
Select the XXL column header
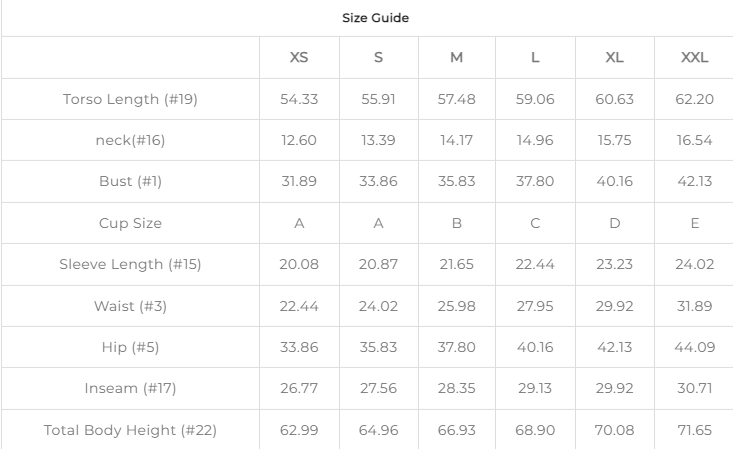tap(695, 57)
